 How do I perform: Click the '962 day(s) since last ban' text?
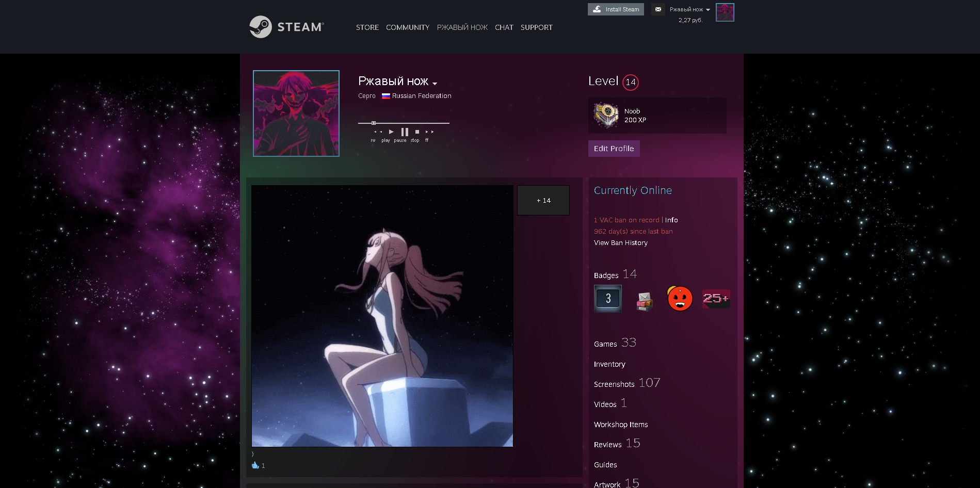tap(633, 232)
